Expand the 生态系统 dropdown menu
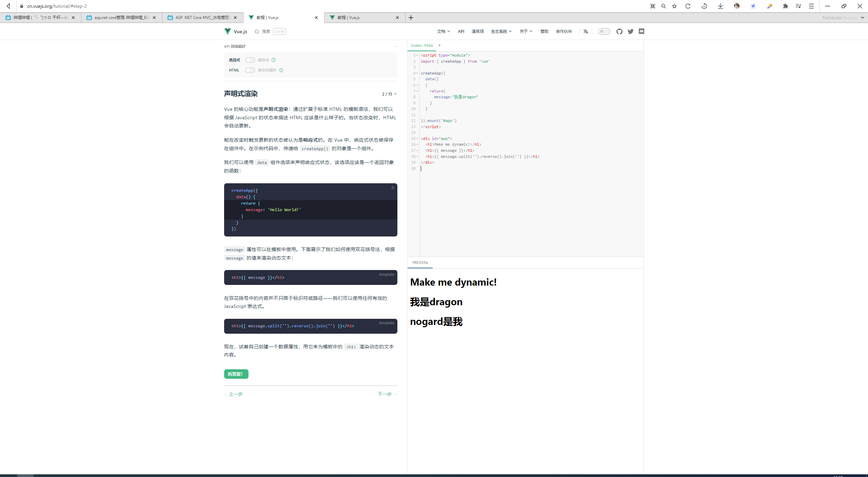The width and height of the screenshot is (868, 477). 501,32
